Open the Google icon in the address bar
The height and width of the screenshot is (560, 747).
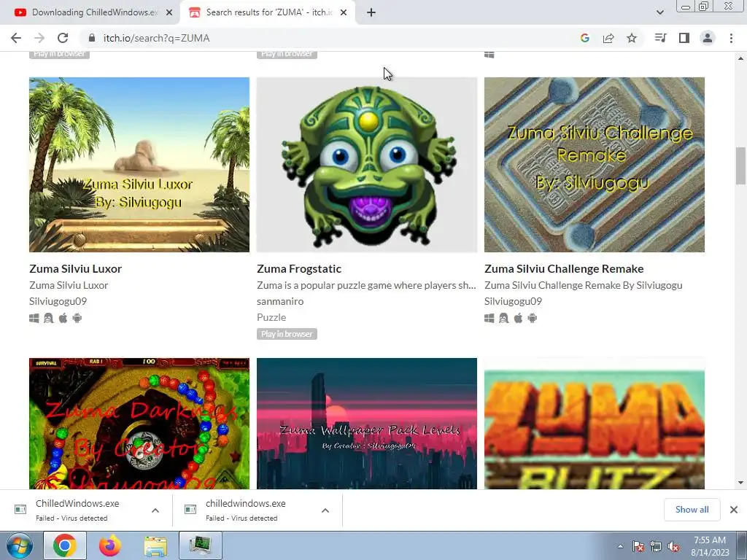tap(585, 38)
